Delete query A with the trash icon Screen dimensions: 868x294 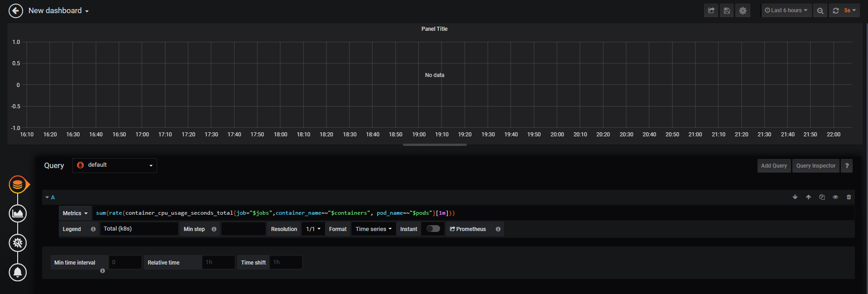[x=849, y=197]
